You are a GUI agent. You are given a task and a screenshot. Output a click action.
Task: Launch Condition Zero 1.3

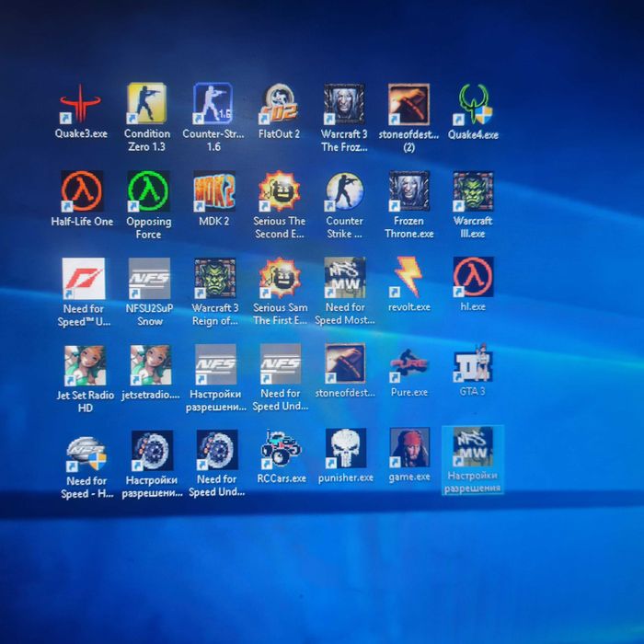[x=146, y=103]
